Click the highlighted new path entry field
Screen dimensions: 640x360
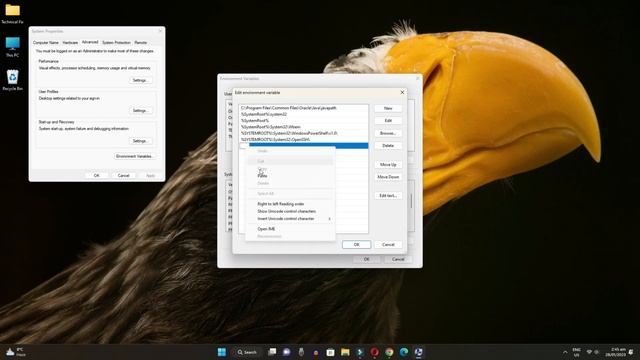point(304,146)
